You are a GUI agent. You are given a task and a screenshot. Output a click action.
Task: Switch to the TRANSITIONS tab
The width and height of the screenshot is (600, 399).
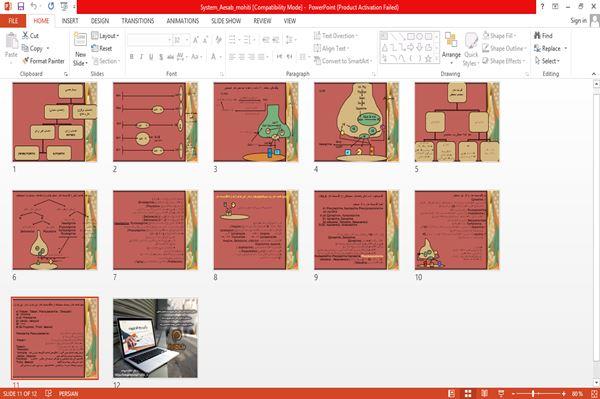(x=138, y=21)
